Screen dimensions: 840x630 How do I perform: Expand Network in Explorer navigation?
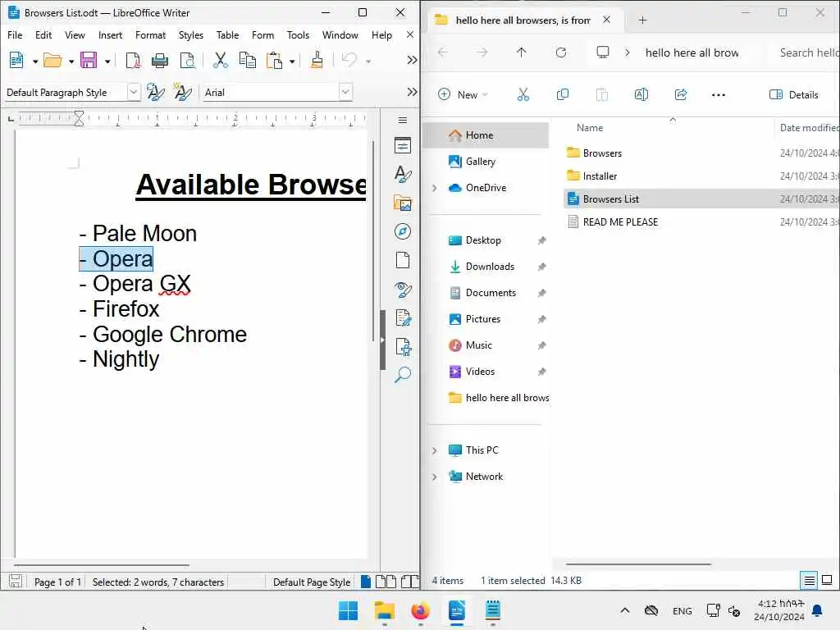pos(435,477)
